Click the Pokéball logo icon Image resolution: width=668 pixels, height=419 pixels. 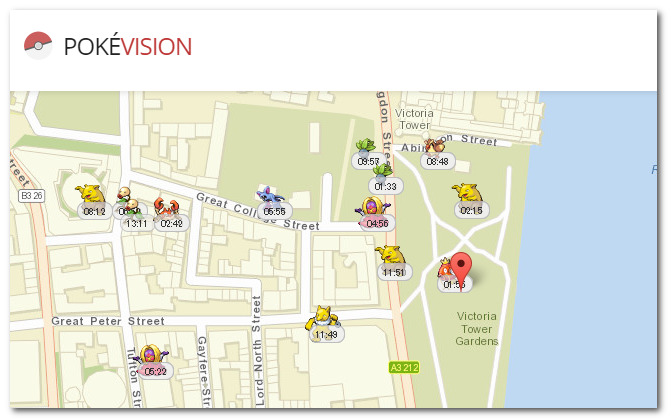[x=38, y=45]
